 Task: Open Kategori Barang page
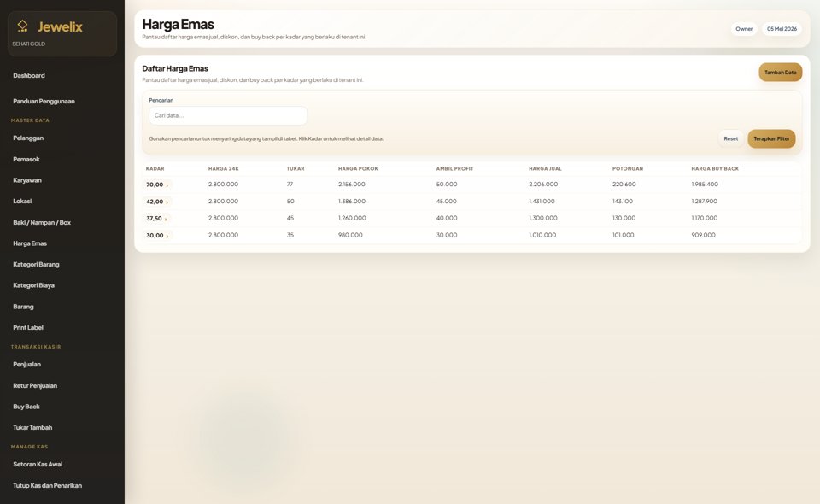pos(36,264)
